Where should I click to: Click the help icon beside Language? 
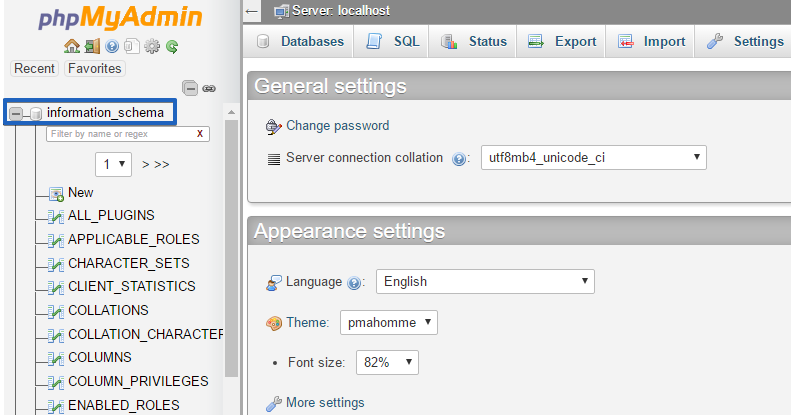tap(354, 283)
